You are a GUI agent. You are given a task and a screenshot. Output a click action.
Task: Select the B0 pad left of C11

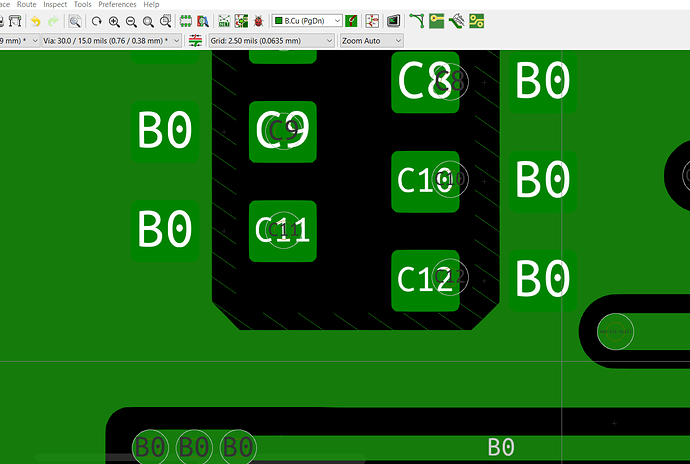coord(165,231)
